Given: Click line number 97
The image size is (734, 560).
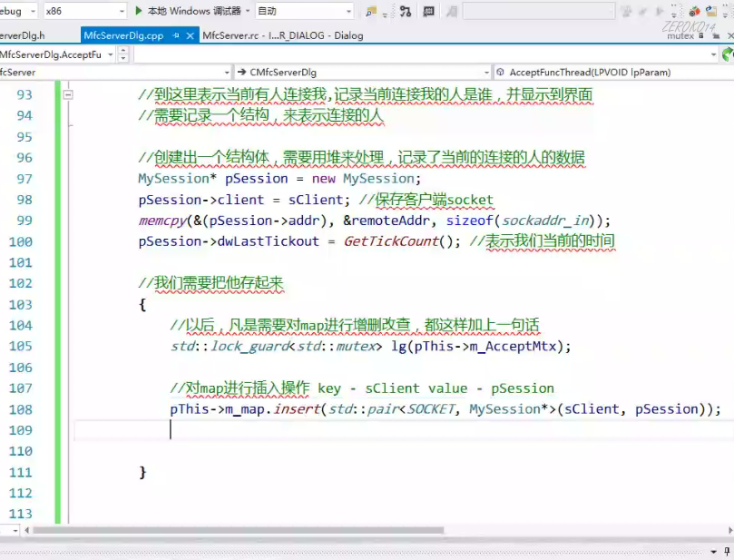Looking at the screenshot, I should click(24, 179).
